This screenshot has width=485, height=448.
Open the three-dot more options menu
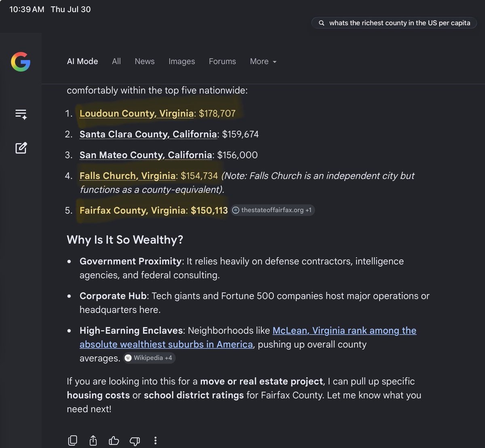click(155, 440)
